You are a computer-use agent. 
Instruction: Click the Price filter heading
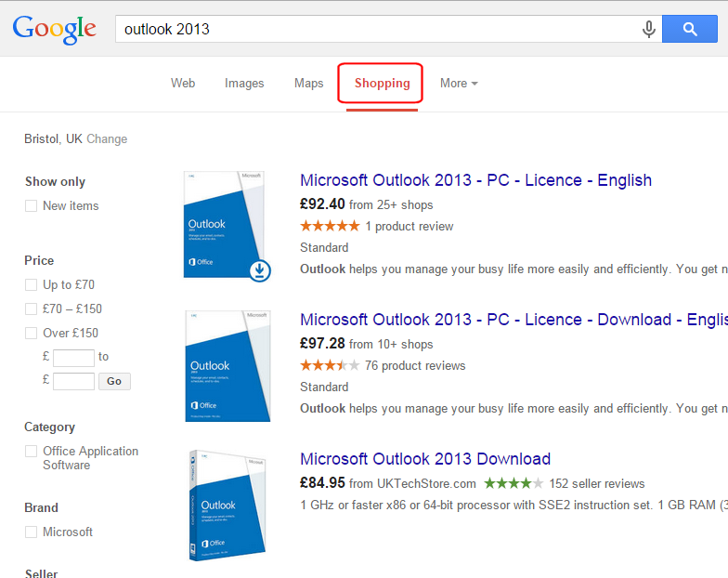coord(39,260)
